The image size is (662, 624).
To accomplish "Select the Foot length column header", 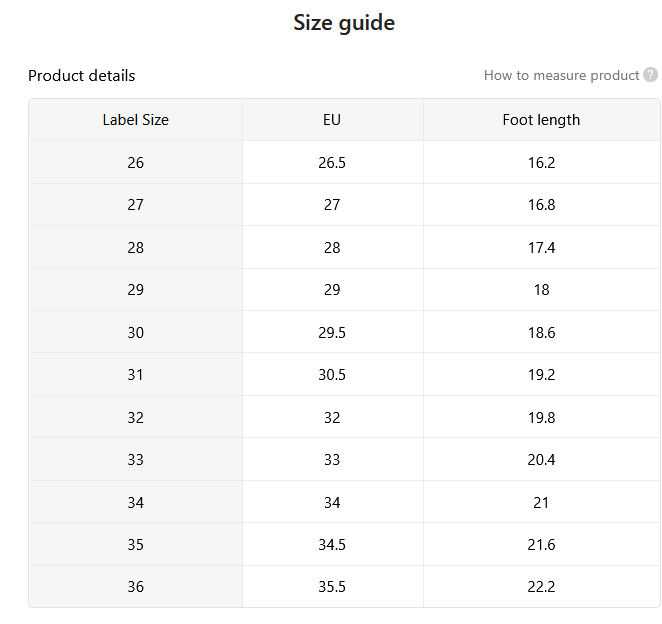I will point(541,120).
